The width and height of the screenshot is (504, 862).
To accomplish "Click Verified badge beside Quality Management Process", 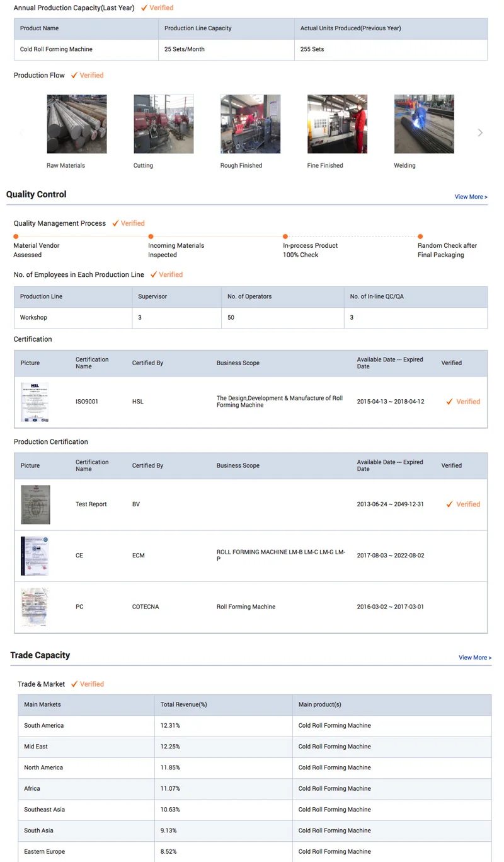I will [129, 223].
